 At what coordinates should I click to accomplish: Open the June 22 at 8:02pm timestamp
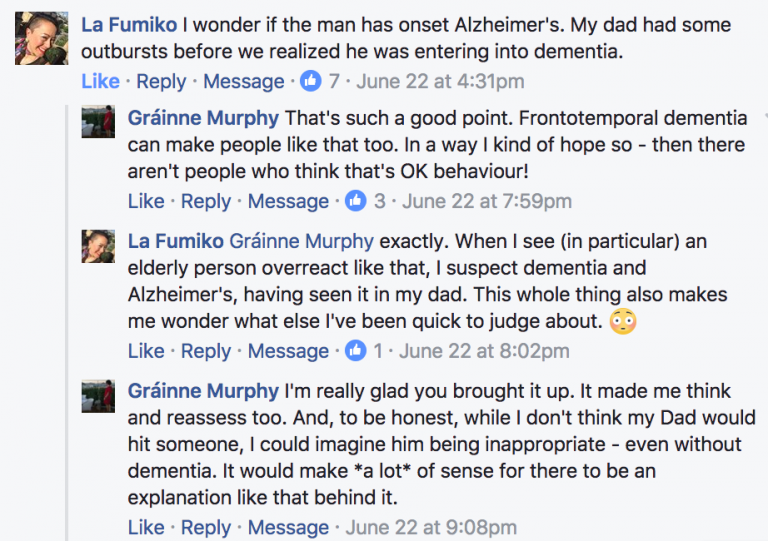(485, 351)
